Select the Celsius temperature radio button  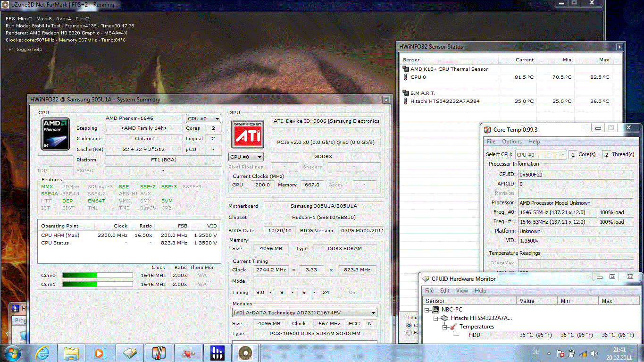409,326
